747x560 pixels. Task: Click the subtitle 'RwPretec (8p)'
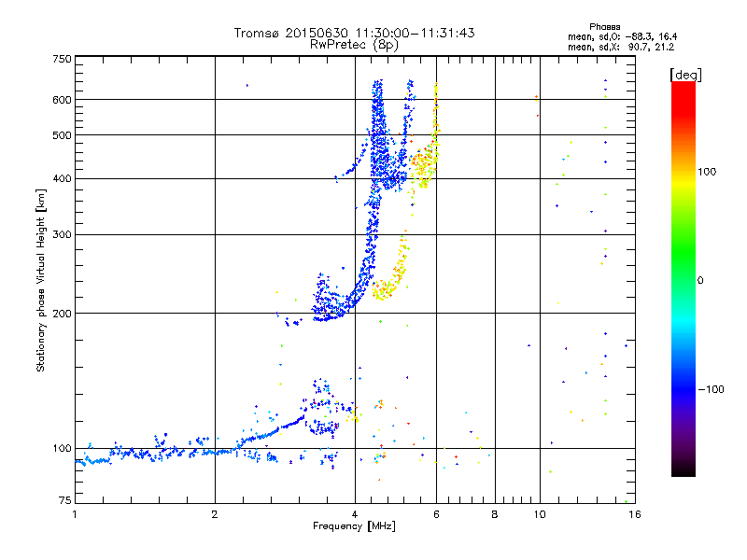354,45
